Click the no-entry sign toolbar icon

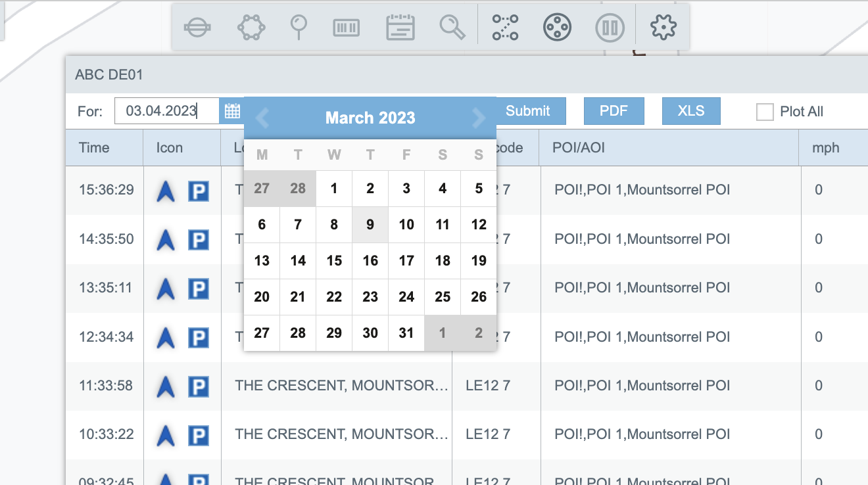coord(197,28)
